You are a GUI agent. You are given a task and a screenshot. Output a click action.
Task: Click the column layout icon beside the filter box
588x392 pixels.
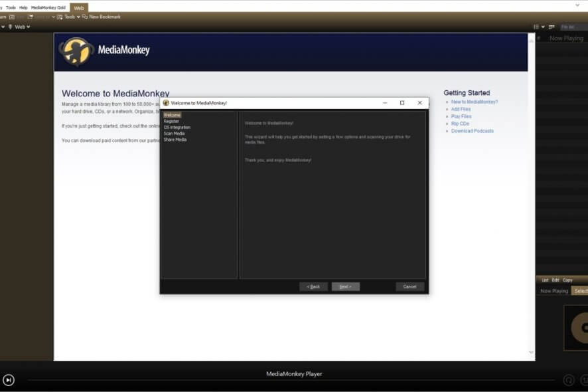pyautogui.click(x=551, y=27)
